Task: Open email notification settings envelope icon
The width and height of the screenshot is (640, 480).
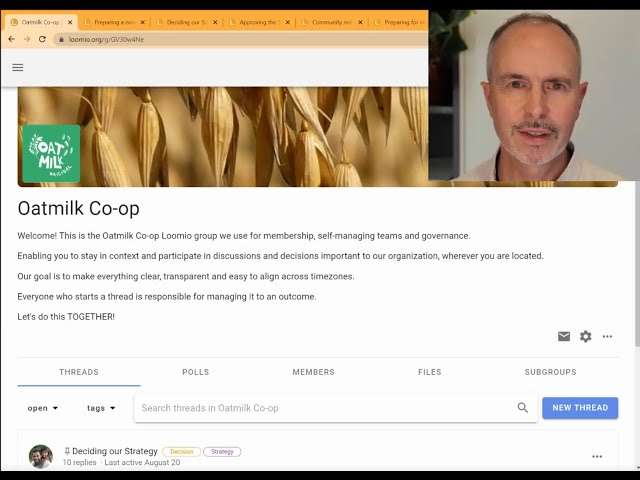Action: pos(564,336)
